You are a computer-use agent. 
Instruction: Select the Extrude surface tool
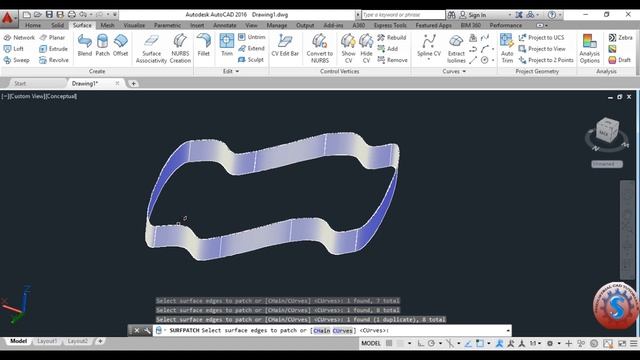(53, 49)
